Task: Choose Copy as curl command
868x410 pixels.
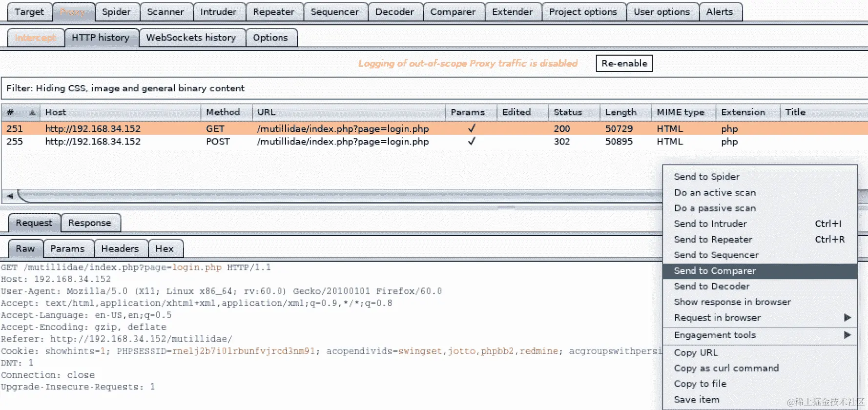Action: (x=760, y=368)
